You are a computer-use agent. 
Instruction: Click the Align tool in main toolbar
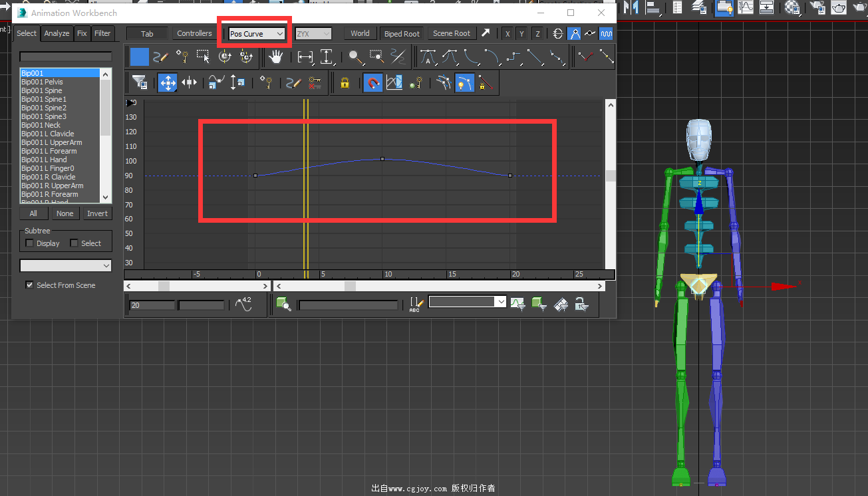(x=653, y=7)
